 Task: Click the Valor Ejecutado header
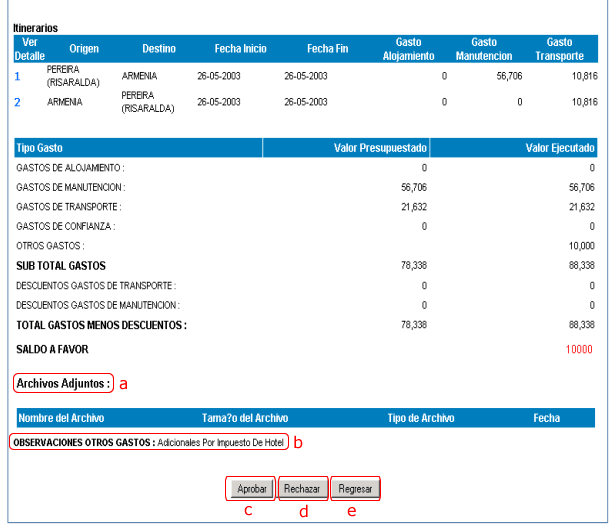pyautogui.click(x=560, y=148)
